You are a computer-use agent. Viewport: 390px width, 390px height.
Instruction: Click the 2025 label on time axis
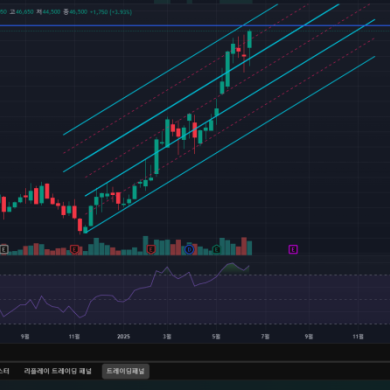[x=123, y=337]
